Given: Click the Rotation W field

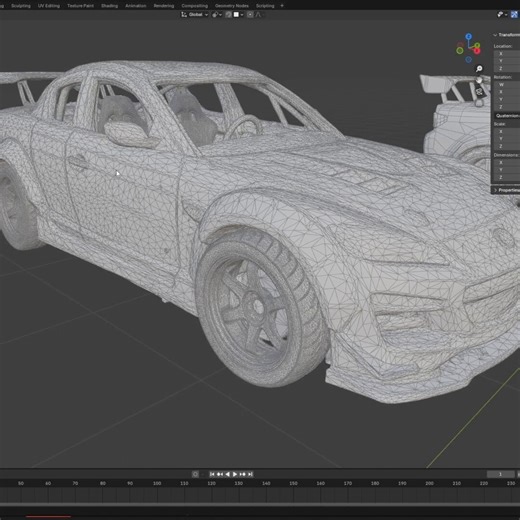Looking at the screenshot, I should (507, 85).
